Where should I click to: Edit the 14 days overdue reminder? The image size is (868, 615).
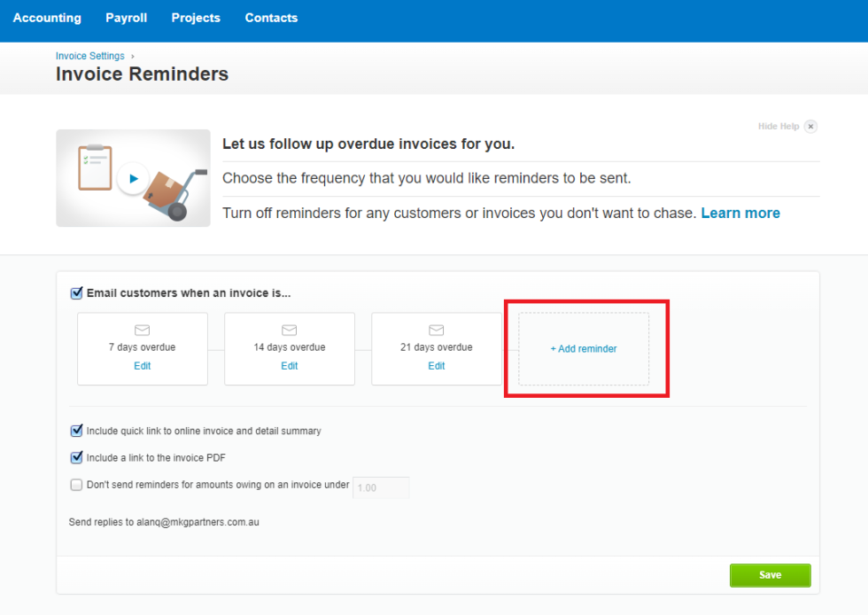[x=289, y=365]
